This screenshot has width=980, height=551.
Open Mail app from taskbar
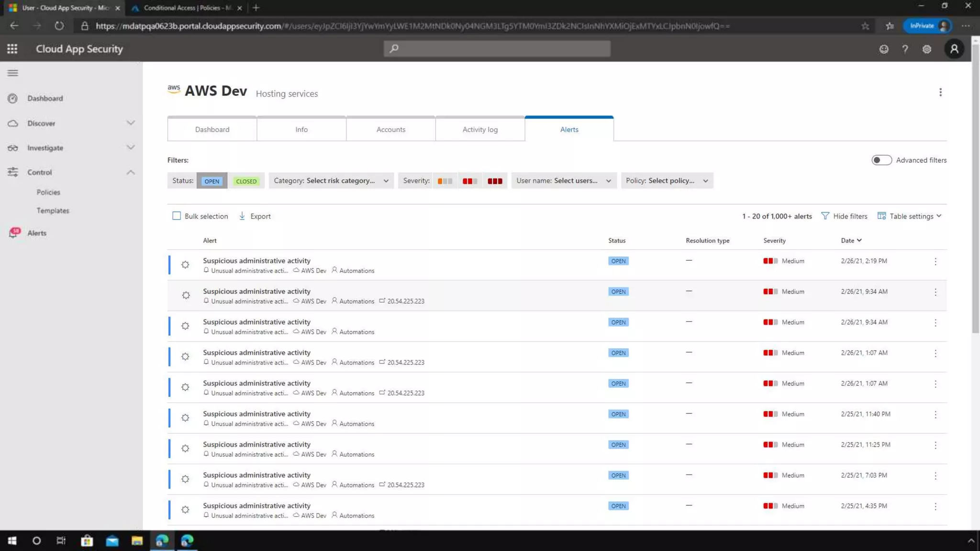coord(112,540)
